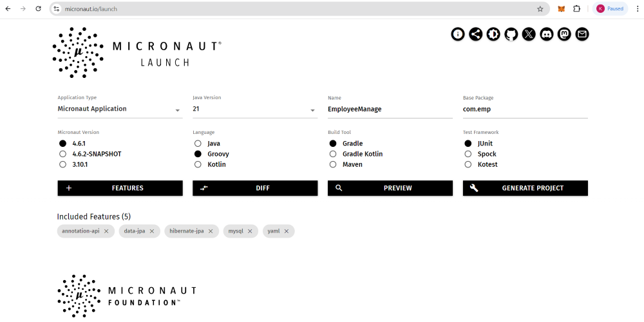This screenshot has width=644, height=322.
Task: Remove the yaml feature chip
Action: click(287, 231)
